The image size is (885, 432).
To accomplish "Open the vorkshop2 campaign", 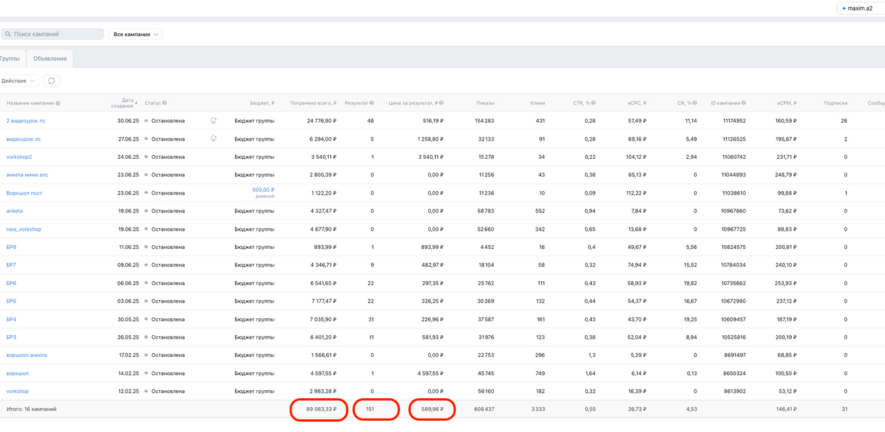I will (x=19, y=157).
